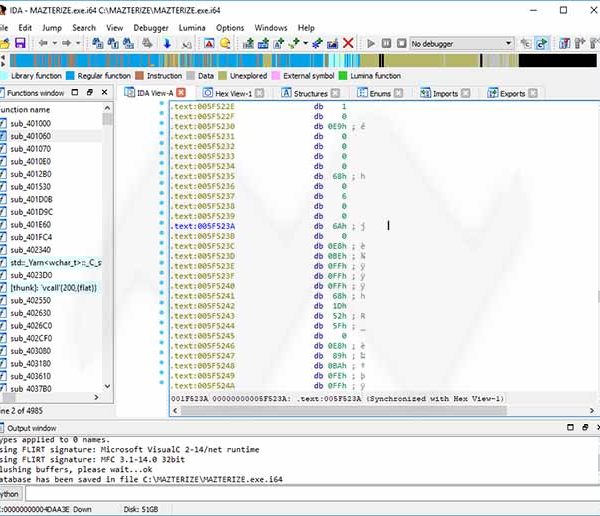Image resolution: width=600 pixels, height=516 pixels.
Task: Maximize the Functions window panel
Action: [x=75, y=92]
